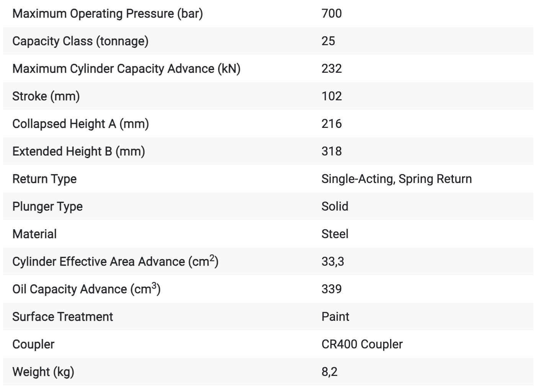539x392 pixels.
Task: Select the 700 pressure value
Action: 332,13
